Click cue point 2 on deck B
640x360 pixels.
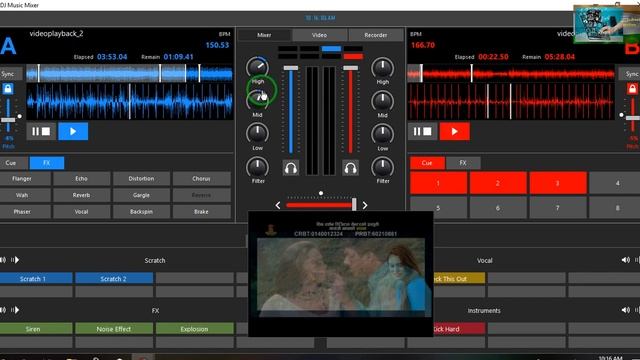point(498,183)
